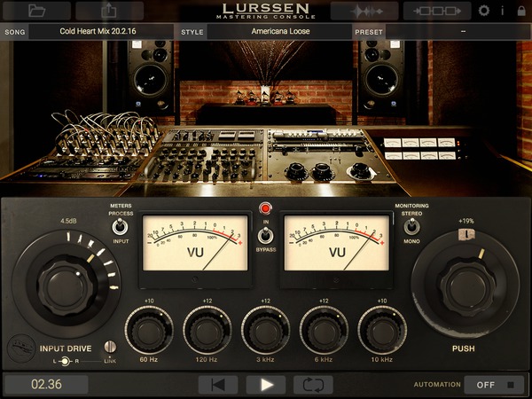This screenshot has width=532, height=399.
Task: Flip the Meters Process/Input switch
Action: coord(120,227)
